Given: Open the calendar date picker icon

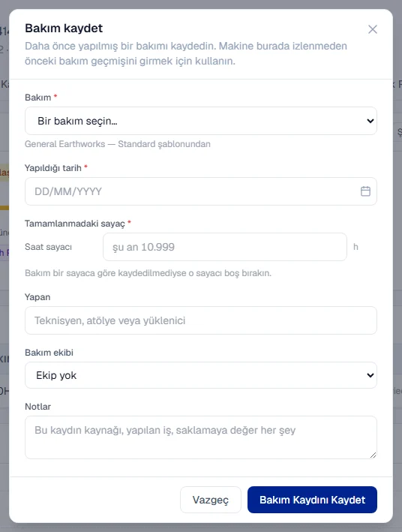Looking at the screenshot, I should pos(365,191).
